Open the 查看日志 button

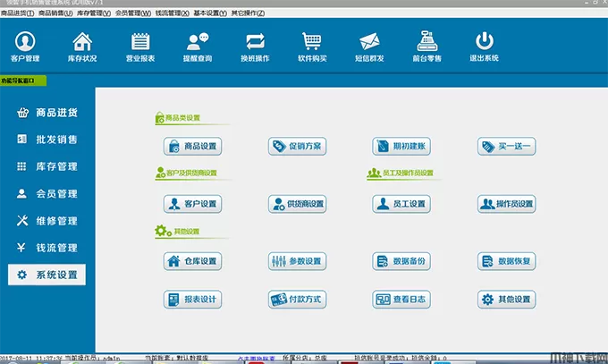(x=401, y=300)
